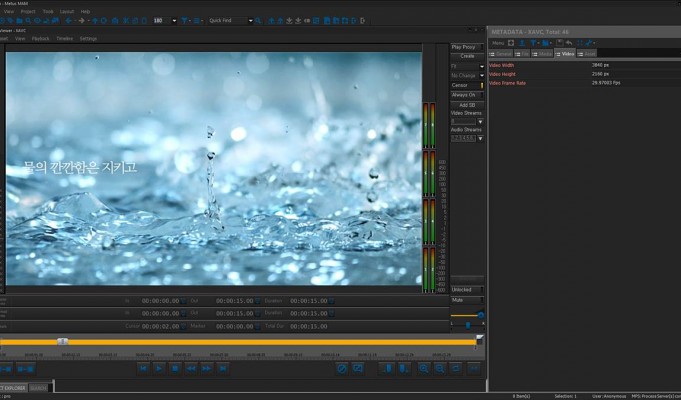The width and height of the screenshot is (681, 400).
Task: Click the funnel filter icon in main toolbar
Action: pyautogui.click(x=184, y=20)
